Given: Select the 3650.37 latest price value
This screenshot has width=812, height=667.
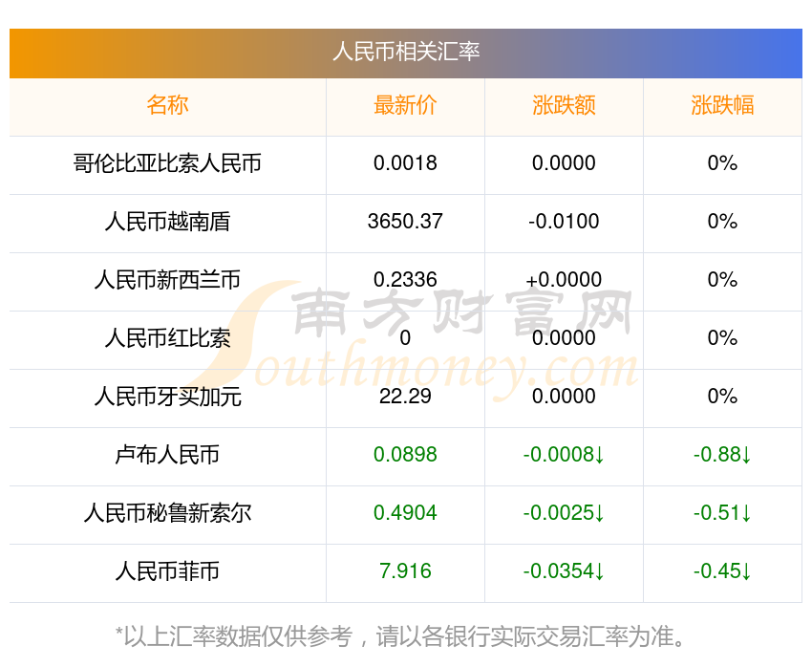Looking at the screenshot, I should tap(405, 222).
